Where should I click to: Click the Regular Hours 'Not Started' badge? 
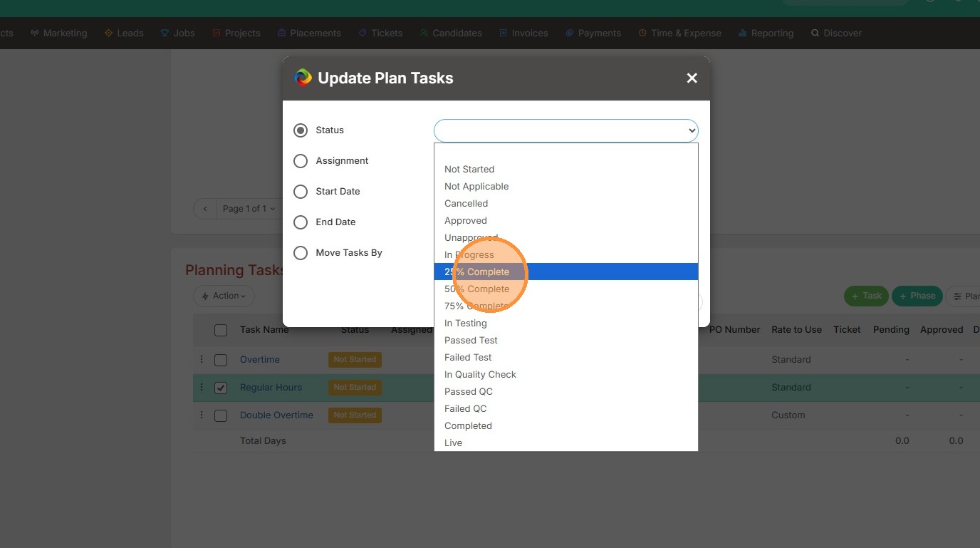(x=355, y=387)
